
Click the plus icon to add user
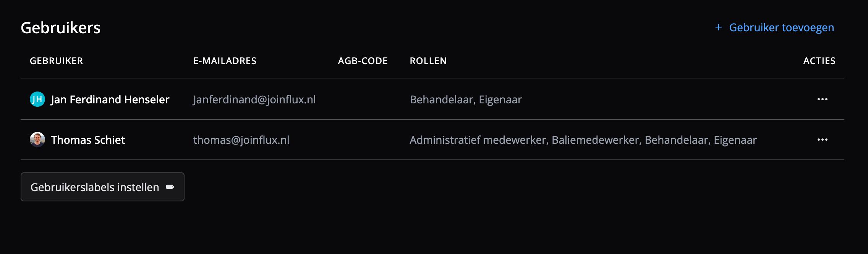(719, 27)
